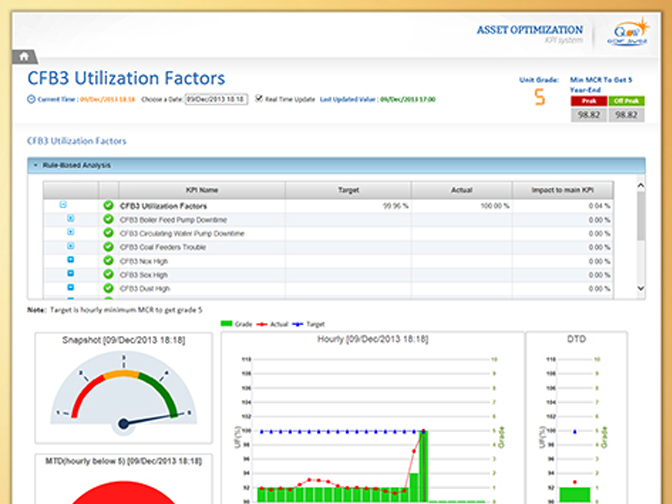Click the Actual legend red marker
672x504 pixels.
(x=261, y=324)
